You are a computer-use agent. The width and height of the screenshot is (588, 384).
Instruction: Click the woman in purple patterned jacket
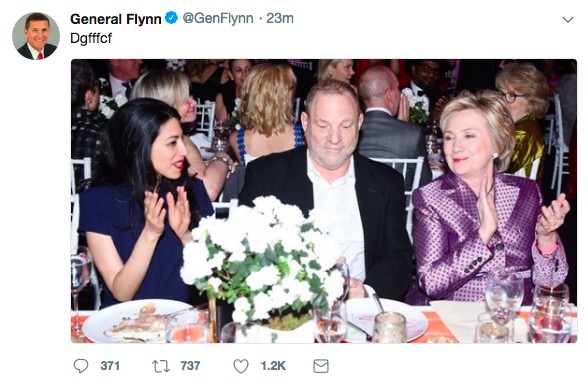(x=488, y=199)
